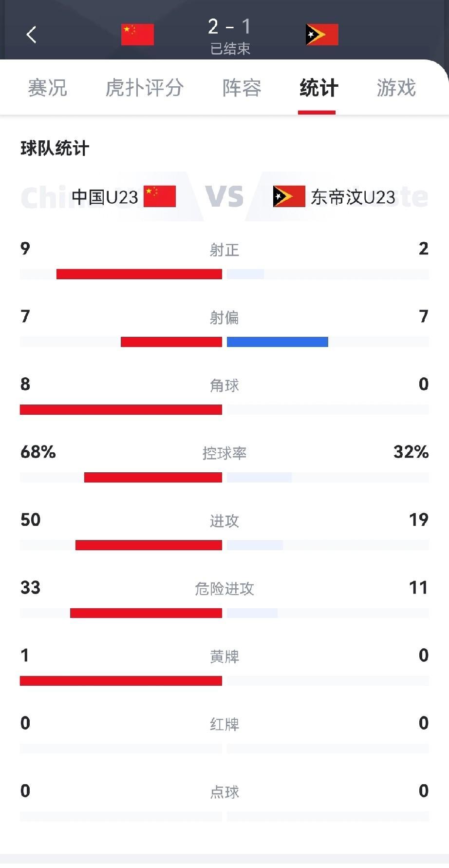Click the blue 射偏 bar for Timor-Leste
Viewport: 449px width, 868px height.
[x=277, y=342]
